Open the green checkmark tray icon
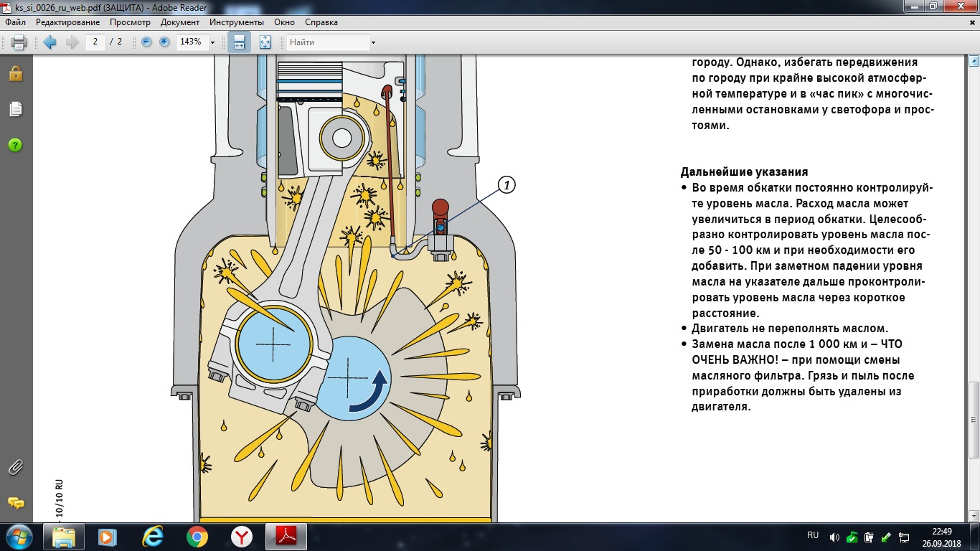980x551 pixels. click(852, 537)
